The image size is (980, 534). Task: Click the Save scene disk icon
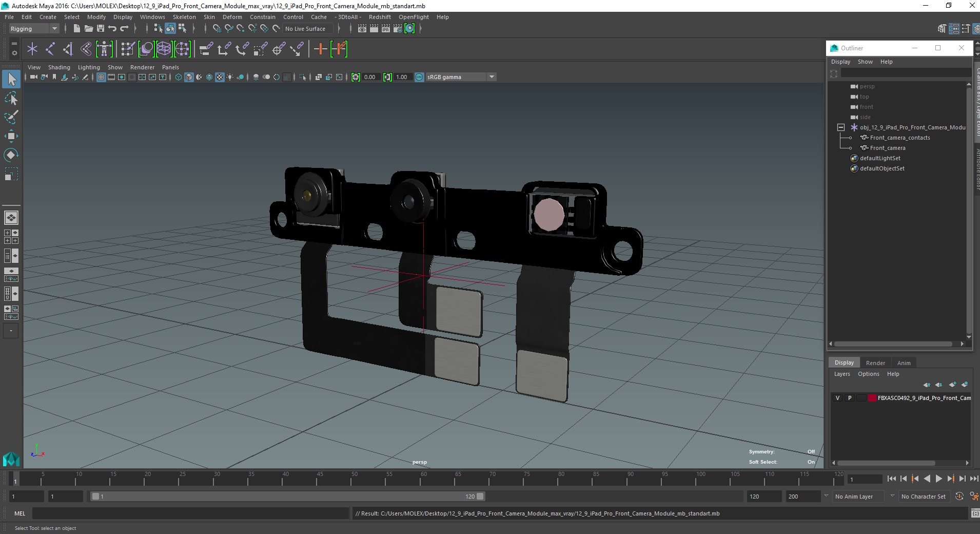101,29
